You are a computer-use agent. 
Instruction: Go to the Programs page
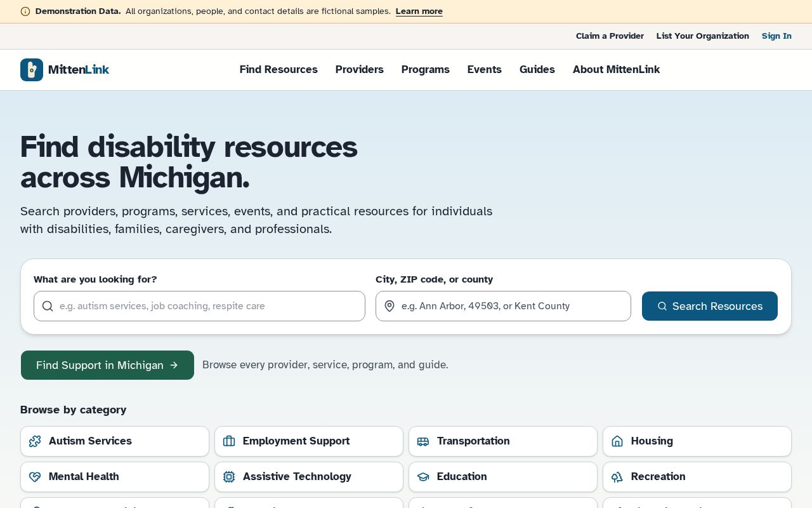[x=426, y=70]
